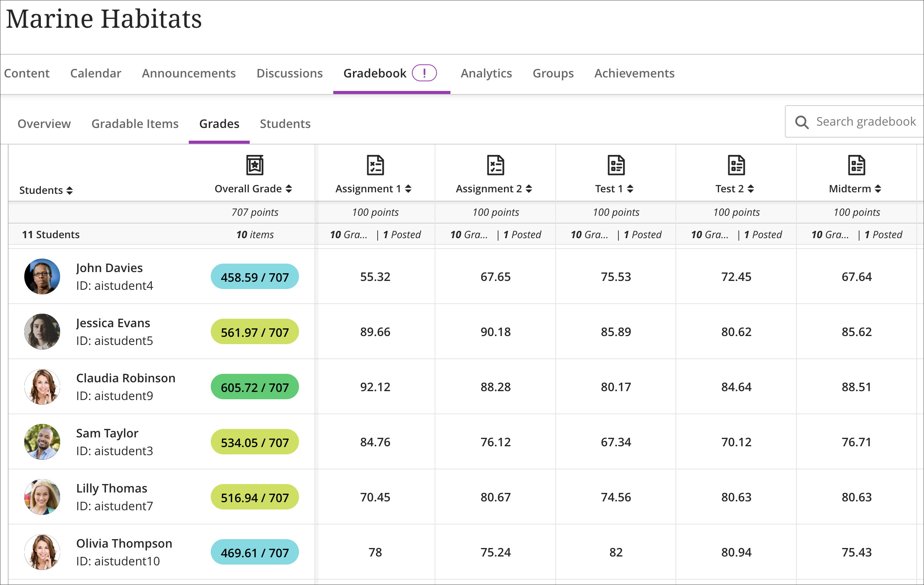Click the Test 1 column icon

pos(615,165)
